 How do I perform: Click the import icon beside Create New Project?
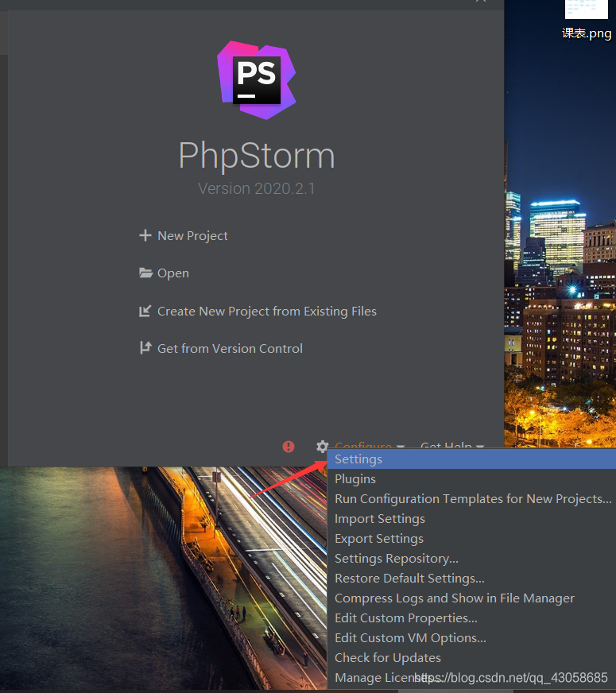(x=145, y=312)
